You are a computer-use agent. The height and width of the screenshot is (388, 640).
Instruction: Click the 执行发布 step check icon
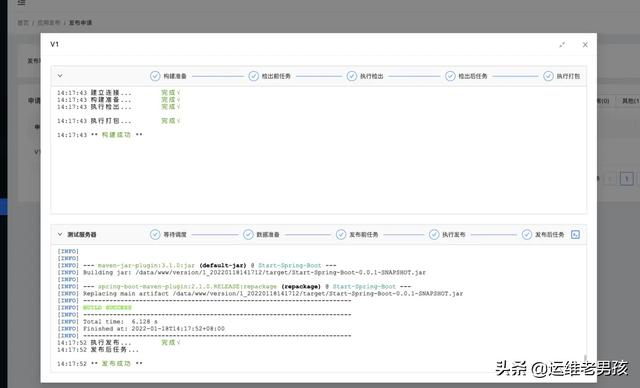434,235
